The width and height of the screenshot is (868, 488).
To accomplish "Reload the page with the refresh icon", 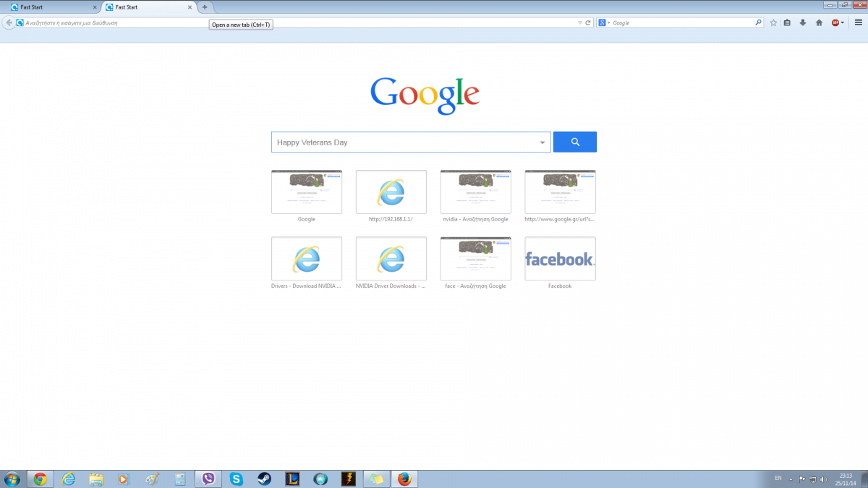I will (588, 22).
